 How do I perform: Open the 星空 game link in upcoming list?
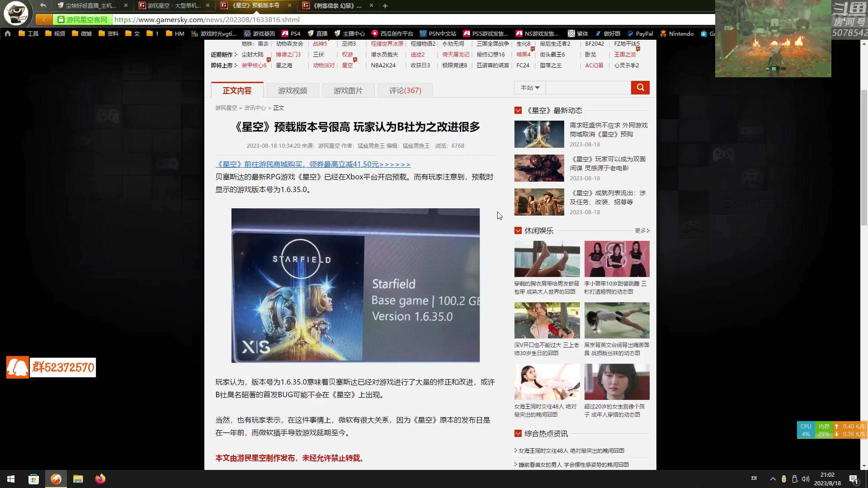(x=347, y=65)
